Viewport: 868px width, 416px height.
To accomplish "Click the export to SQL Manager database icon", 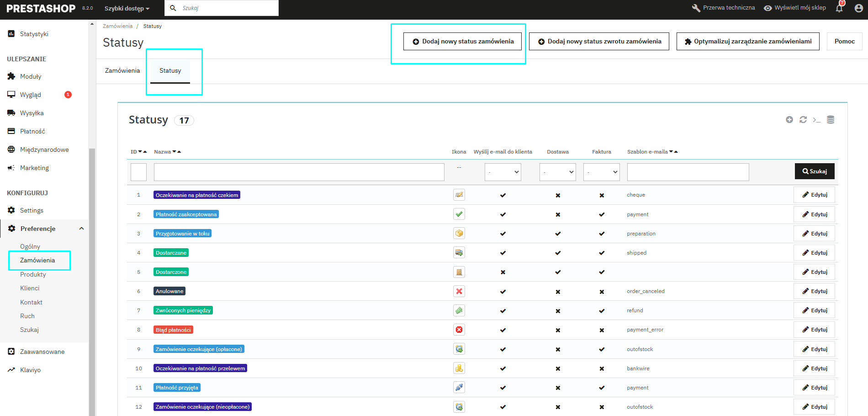I will (831, 120).
